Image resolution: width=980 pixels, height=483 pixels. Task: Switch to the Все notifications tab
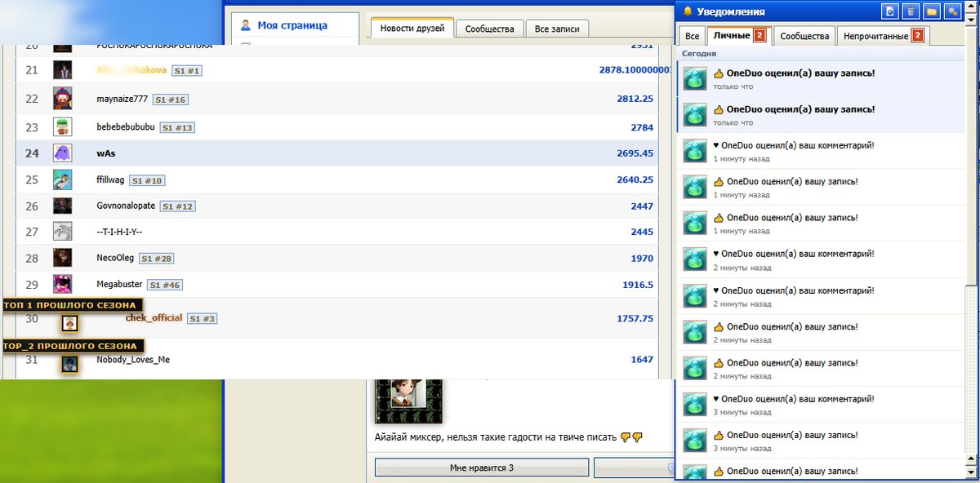pyautogui.click(x=692, y=35)
